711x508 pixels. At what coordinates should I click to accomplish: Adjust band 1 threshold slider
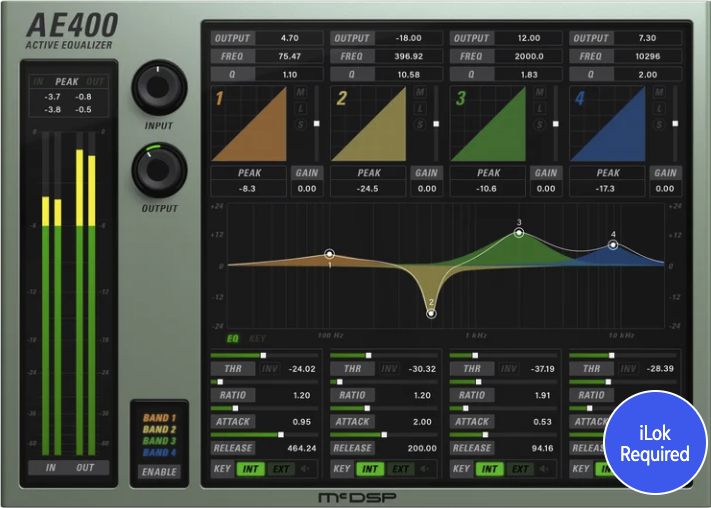[x=264, y=356]
